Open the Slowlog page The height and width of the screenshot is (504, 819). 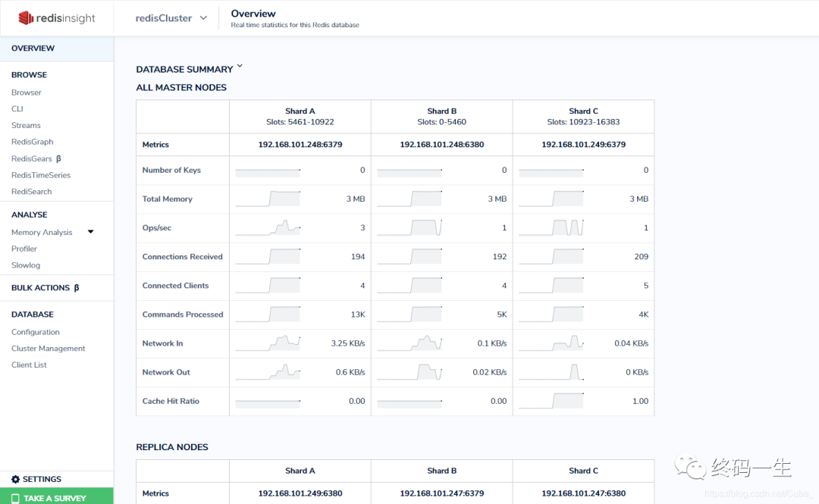click(x=26, y=265)
